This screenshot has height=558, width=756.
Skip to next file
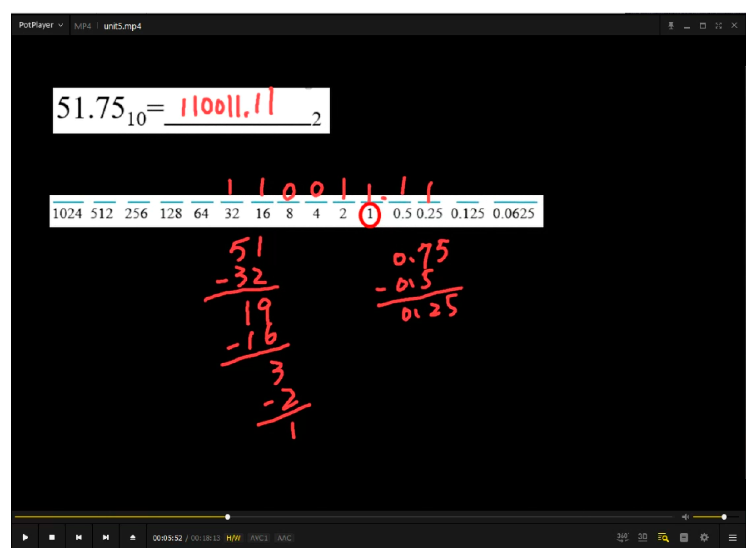[x=106, y=537]
